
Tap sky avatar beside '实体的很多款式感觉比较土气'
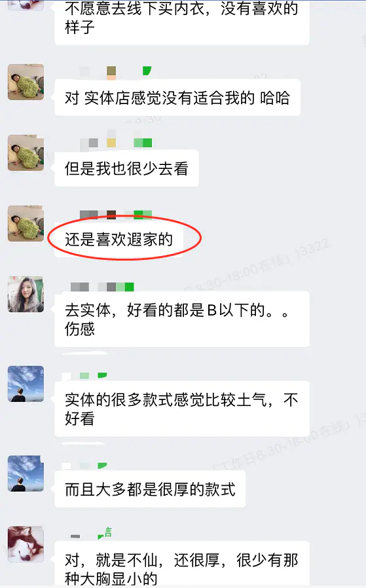(26, 384)
